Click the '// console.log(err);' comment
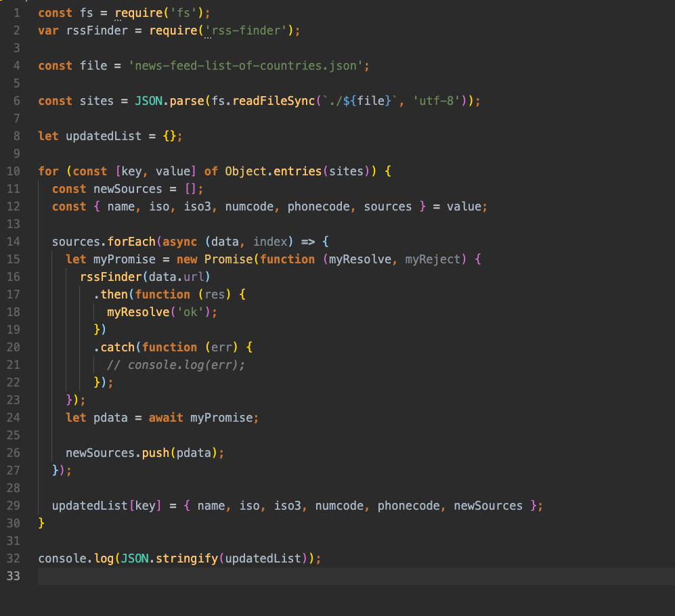The height and width of the screenshot is (616, 675). [175, 365]
